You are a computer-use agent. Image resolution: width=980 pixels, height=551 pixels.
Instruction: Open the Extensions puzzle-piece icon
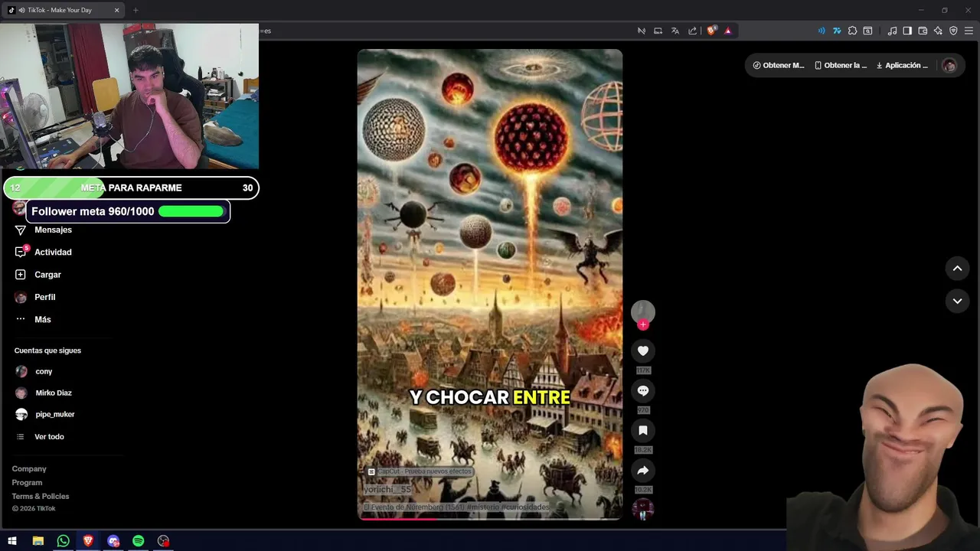click(x=852, y=31)
